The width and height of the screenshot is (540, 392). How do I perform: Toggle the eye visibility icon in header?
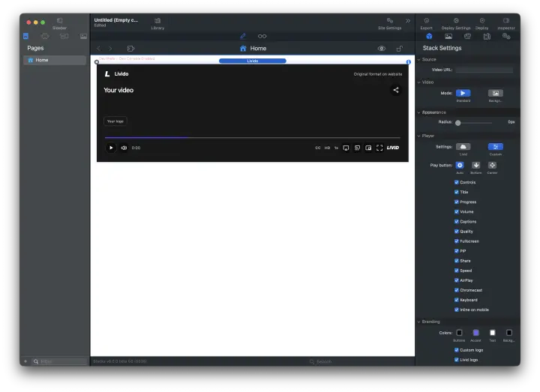coord(381,49)
